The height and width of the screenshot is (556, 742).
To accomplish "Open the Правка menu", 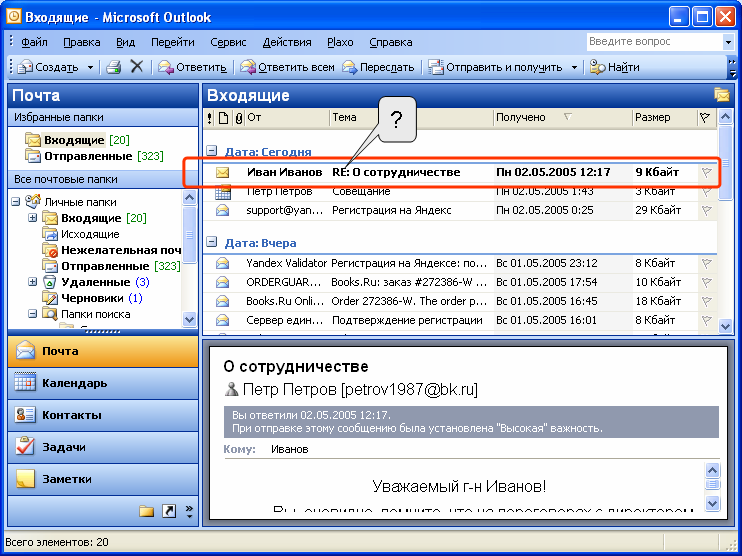I will 82,42.
